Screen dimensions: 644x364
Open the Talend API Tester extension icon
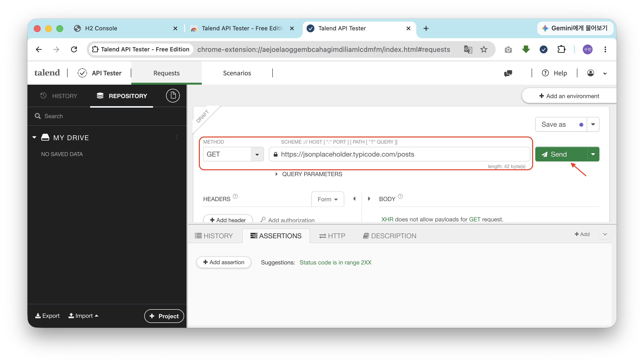point(543,49)
